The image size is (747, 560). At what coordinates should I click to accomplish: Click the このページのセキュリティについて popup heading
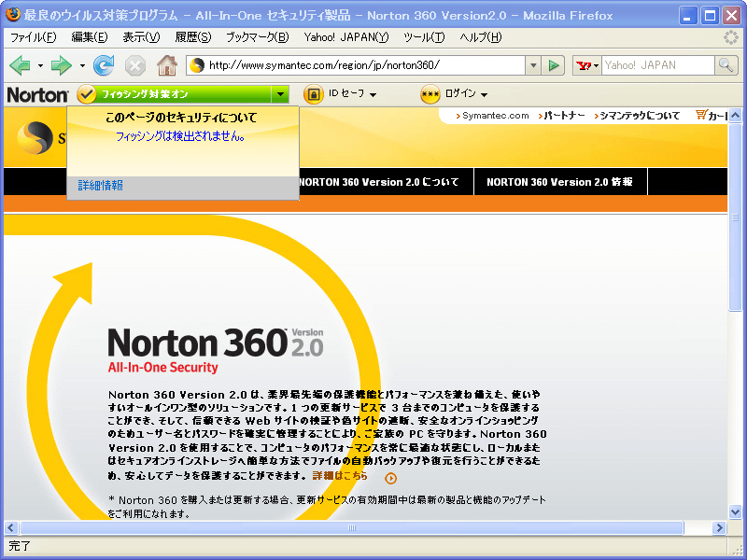click(181, 118)
